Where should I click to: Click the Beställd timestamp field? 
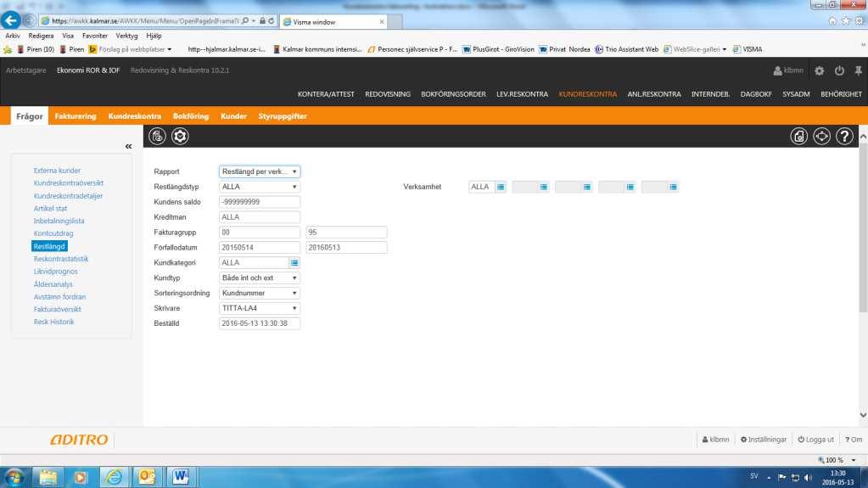click(x=260, y=323)
